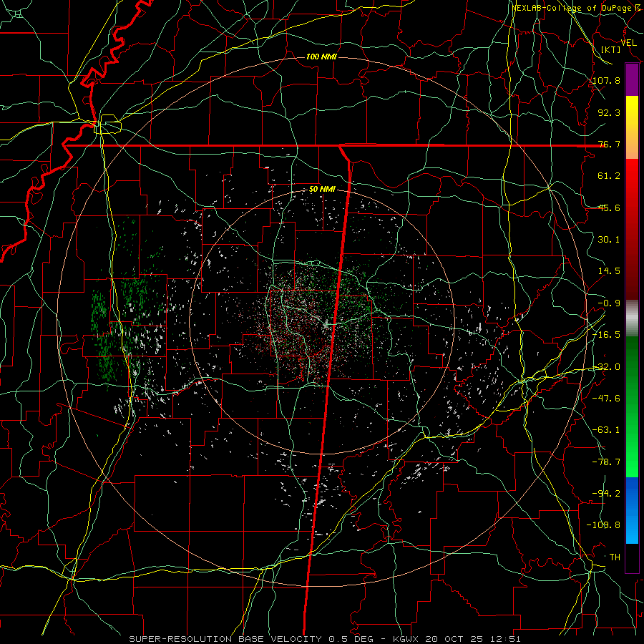
Task: Click the 92.3 scale value
Action: pyautogui.click(x=609, y=112)
